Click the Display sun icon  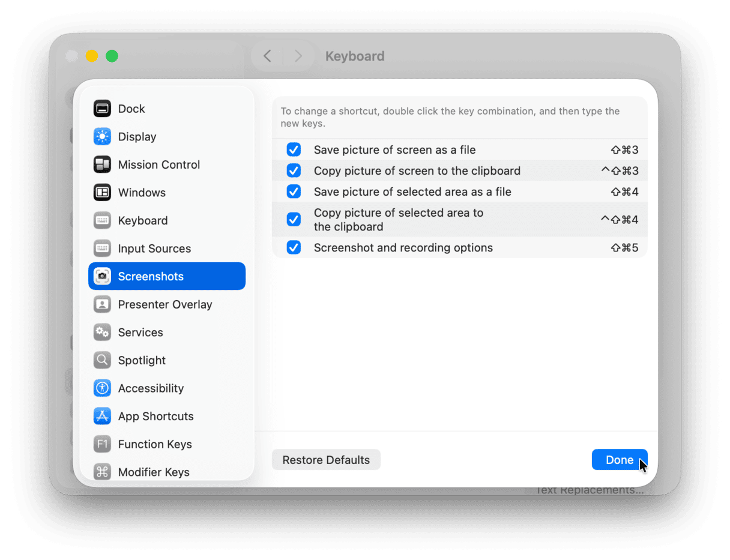click(102, 137)
